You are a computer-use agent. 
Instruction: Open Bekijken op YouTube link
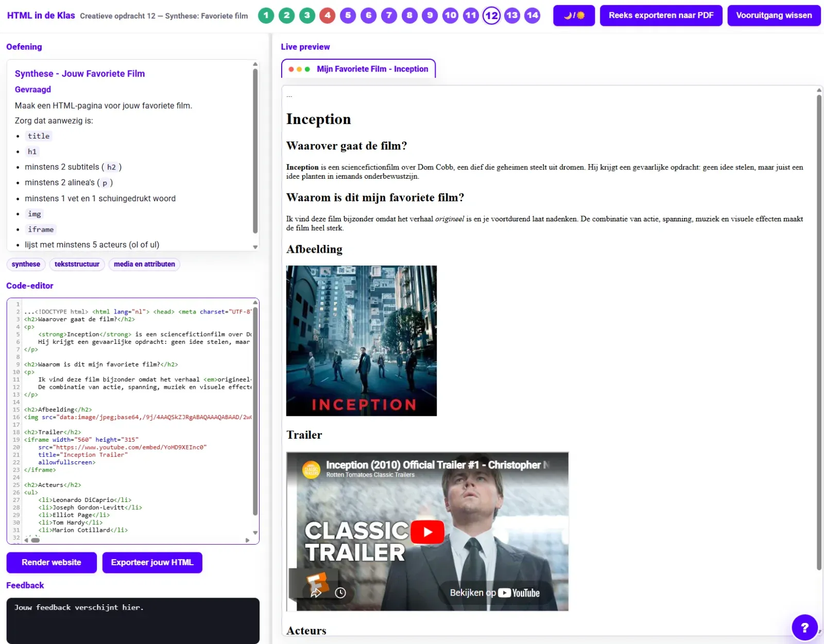(x=494, y=593)
